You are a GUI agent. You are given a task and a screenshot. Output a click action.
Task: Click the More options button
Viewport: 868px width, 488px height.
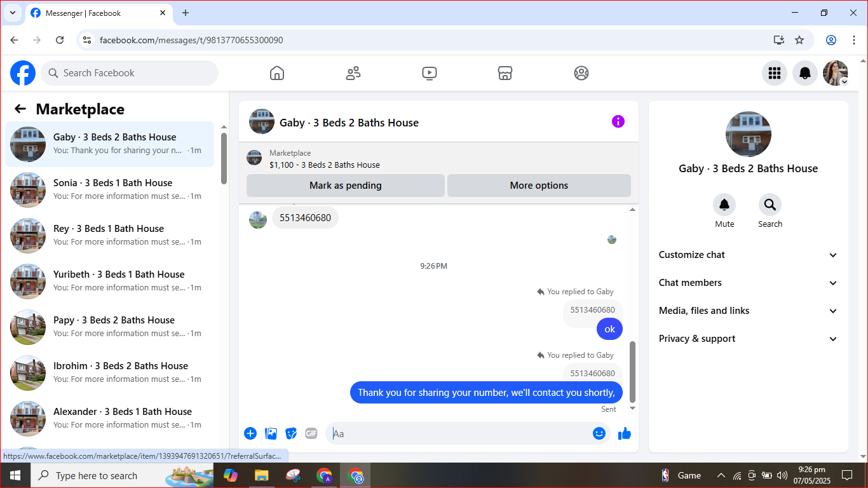(x=539, y=186)
